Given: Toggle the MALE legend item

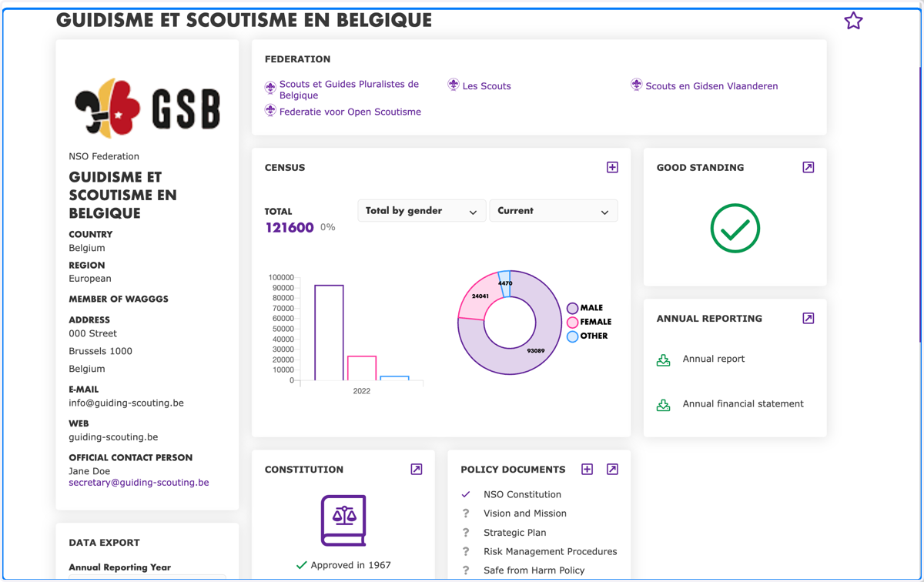Looking at the screenshot, I should (x=585, y=308).
